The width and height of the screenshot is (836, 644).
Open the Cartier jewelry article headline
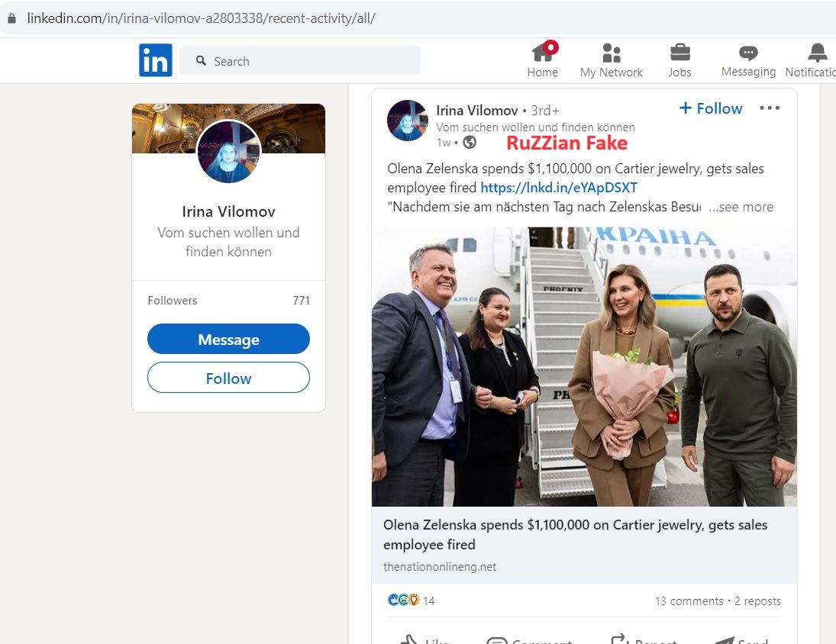click(576, 534)
